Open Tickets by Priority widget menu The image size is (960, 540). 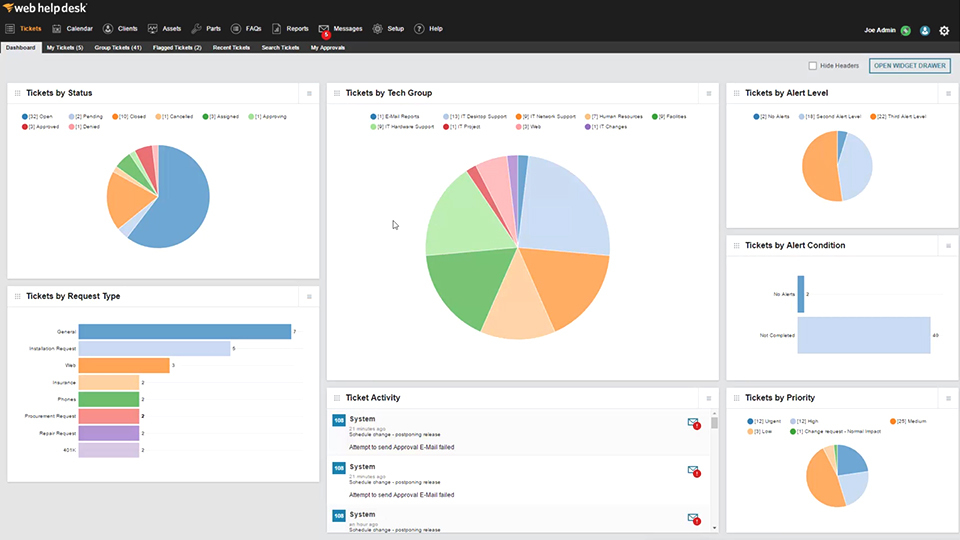(948, 399)
